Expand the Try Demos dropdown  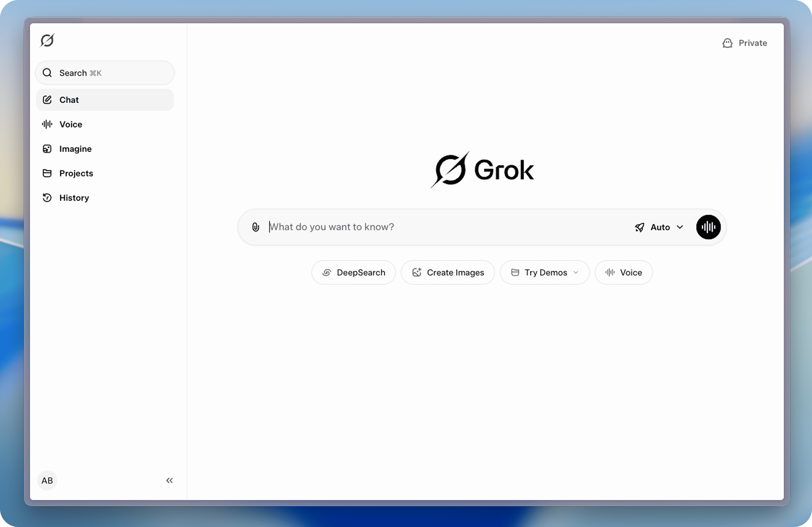click(x=544, y=272)
